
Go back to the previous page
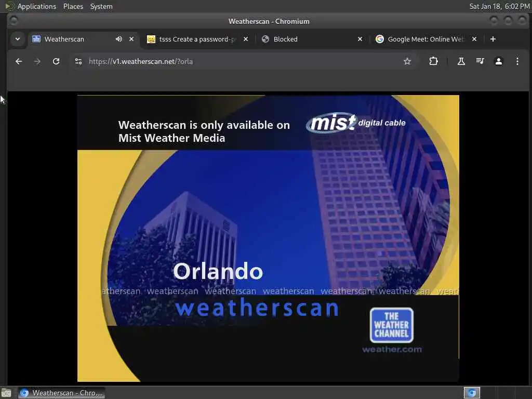(x=19, y=61)
